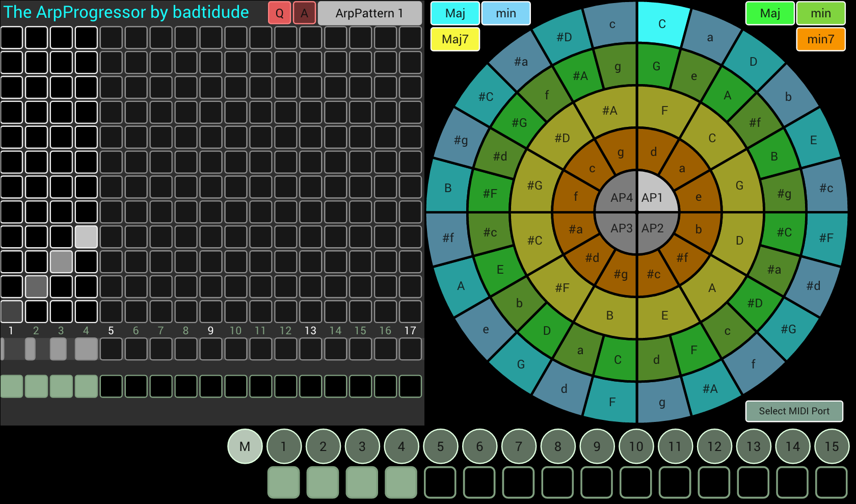This screenshot has height=504, width=856.
Task: Select the M round button
Action: (x=245, y=446)
